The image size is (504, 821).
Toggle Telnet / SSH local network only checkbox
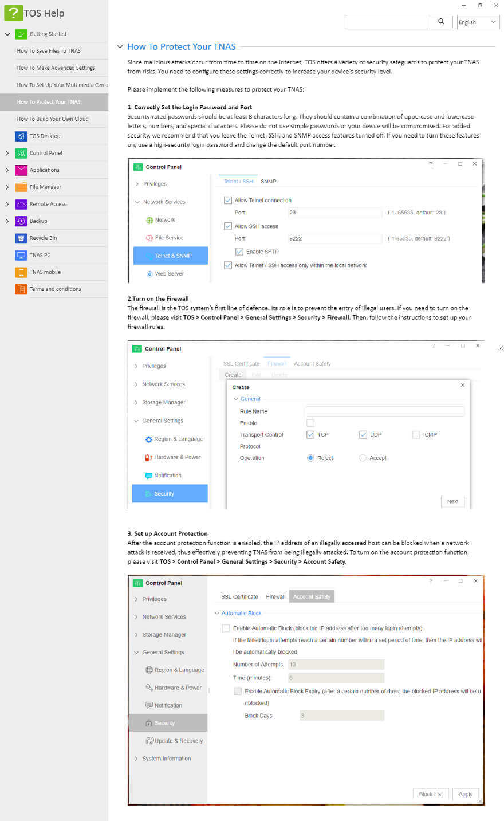click(228, 265)
